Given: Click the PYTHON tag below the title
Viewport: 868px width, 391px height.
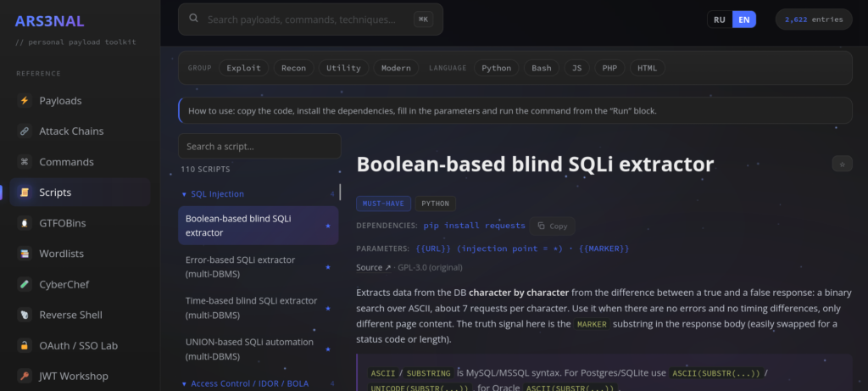Looking at the screenshot, I should pos(436,204).
